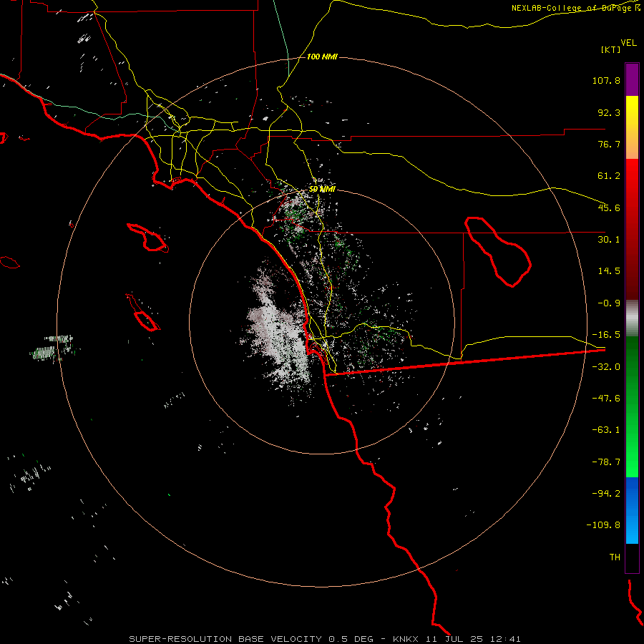644x644 pixels.
Task: Click the 30.1 velocity scale value
Action: pos(609,240)
